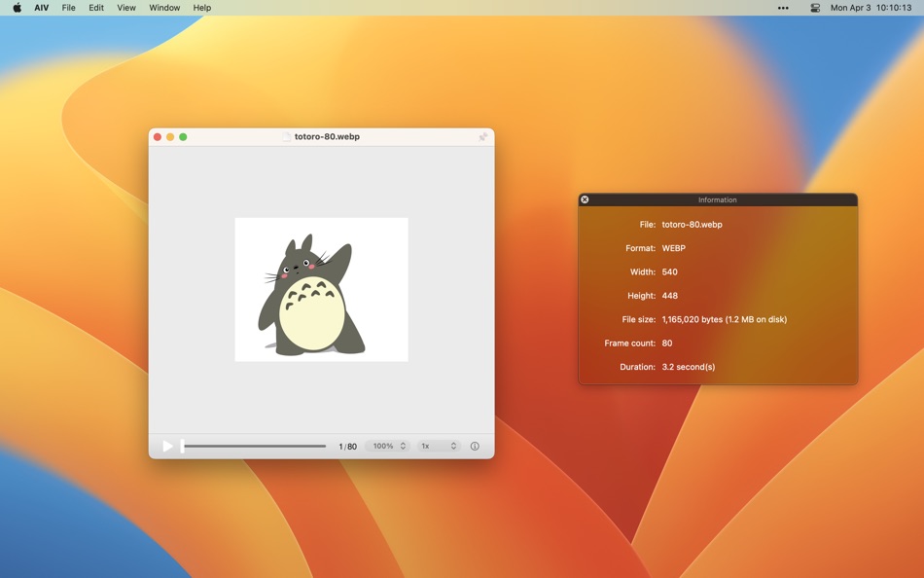Play the totoro animation

pyautogui.click(x=168, y=446)
